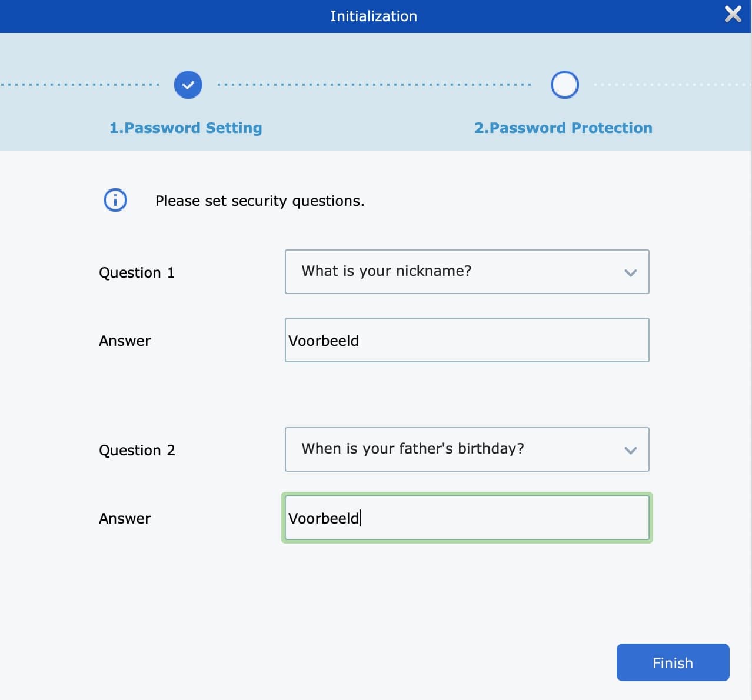752x700 pixels.
Task: Click the completed step 1 checkmark circle
Action: (188, 85)
